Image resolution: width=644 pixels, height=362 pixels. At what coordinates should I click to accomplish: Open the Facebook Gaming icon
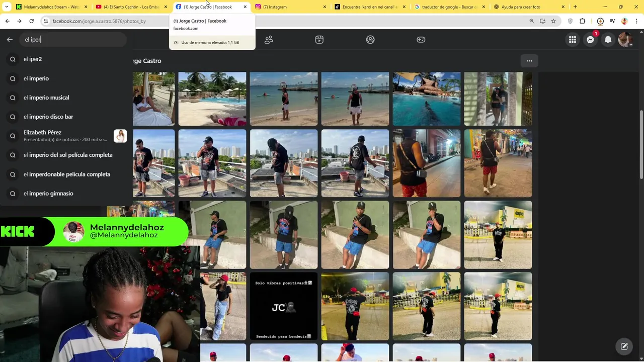tap(421, 40)
